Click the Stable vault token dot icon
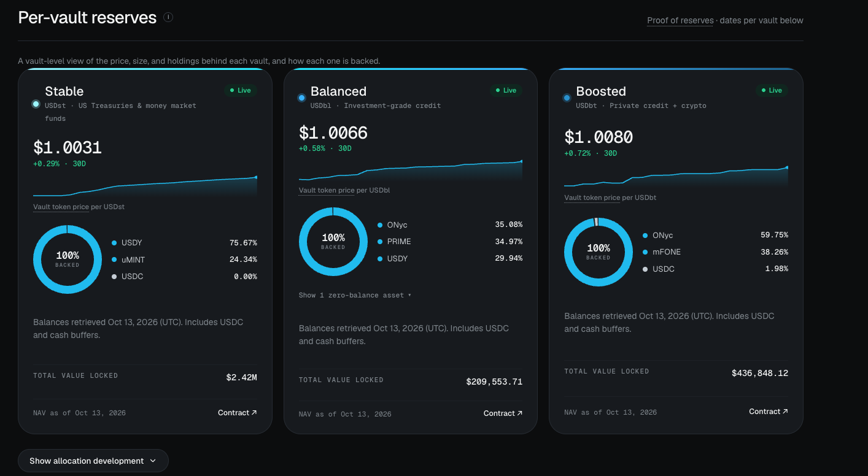The width and height of the screenshot is (868, 476). pyautogui.click(x=36, y=104)
